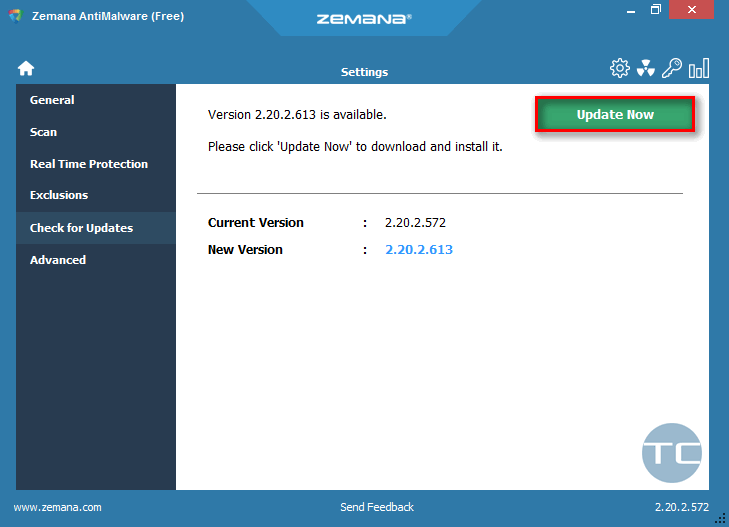This screenshot has height=527, width=729.
Task: Open the Settings gear icon
Action: 620,68
